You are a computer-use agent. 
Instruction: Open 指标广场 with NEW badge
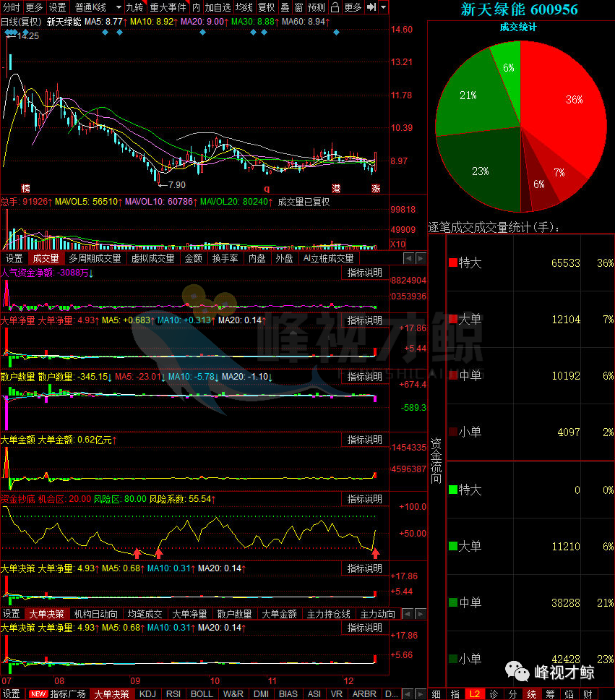(x=58, y=693)
